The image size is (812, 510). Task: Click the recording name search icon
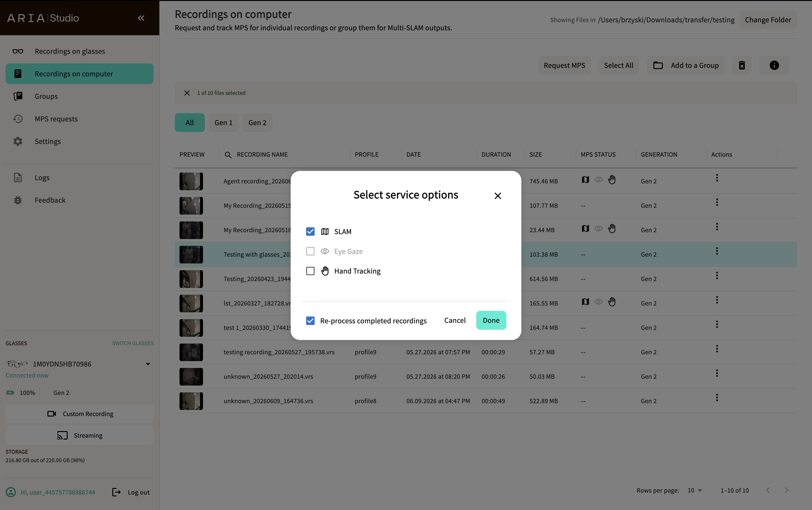pos(228,155)
